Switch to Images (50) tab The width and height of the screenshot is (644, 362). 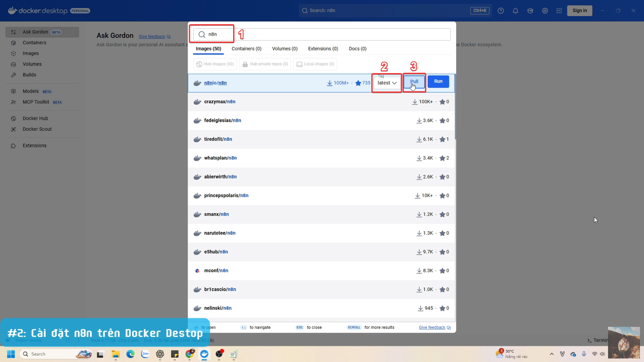[x=208, y=49]
